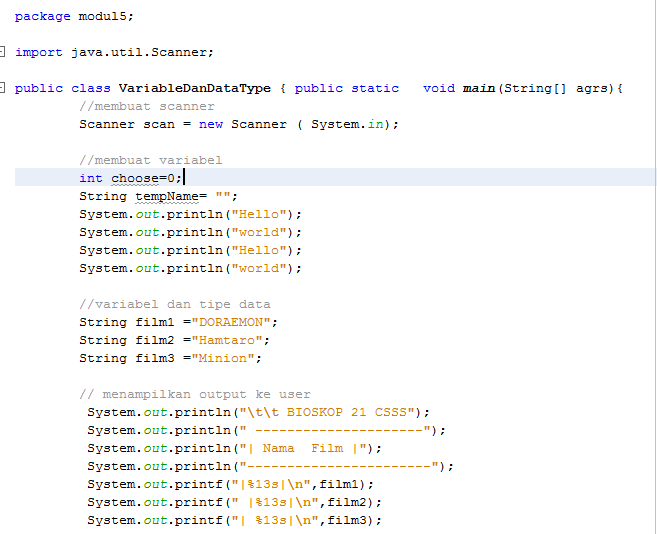Click the 'main' method name

(x=479, y=88)
